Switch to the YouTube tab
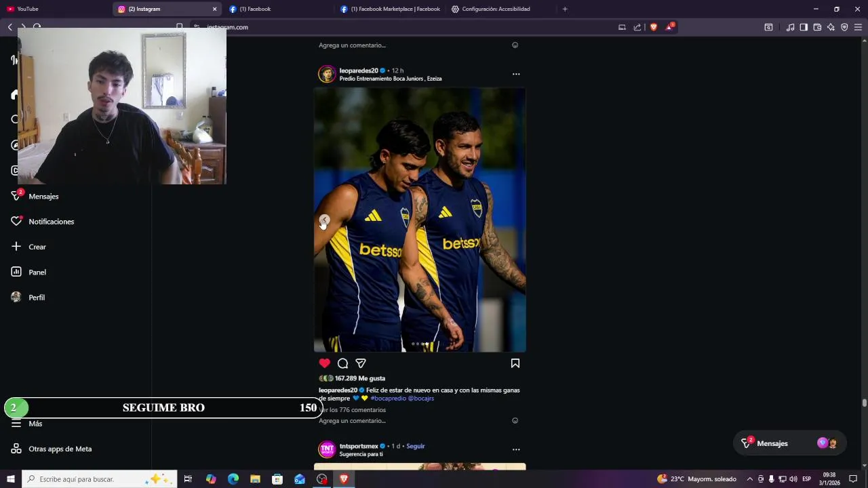The width and height of the screenshot is (868, 488). click(56, 9)
